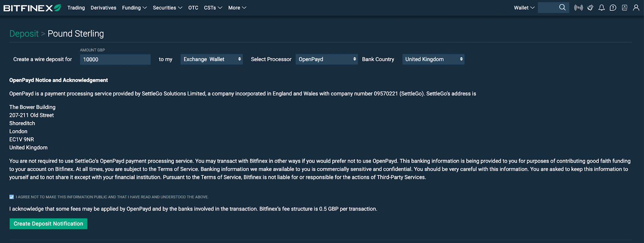644x243 pixels.
Task: Open the user account icon
Action: (636, 8)
